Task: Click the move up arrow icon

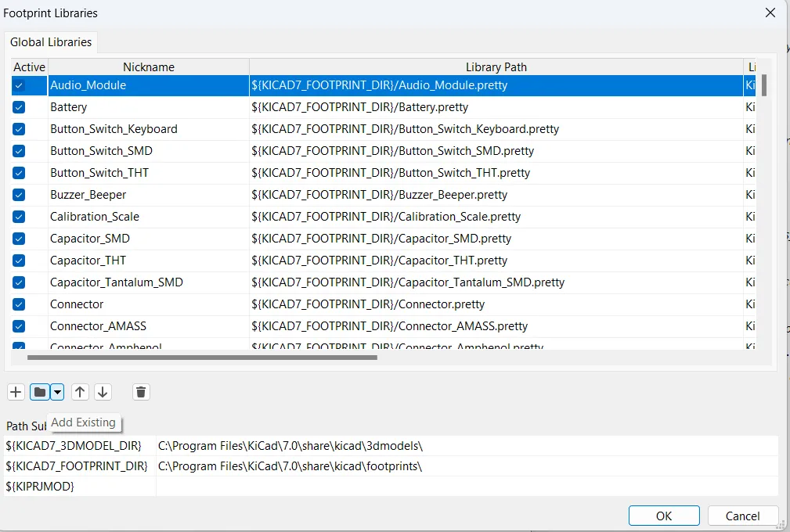Action: pyautogui.click(x=80, y=392)
